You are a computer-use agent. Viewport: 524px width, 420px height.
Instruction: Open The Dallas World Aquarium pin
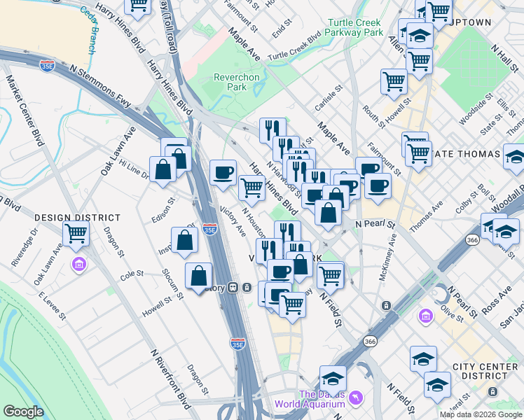[x=355, y=398]
